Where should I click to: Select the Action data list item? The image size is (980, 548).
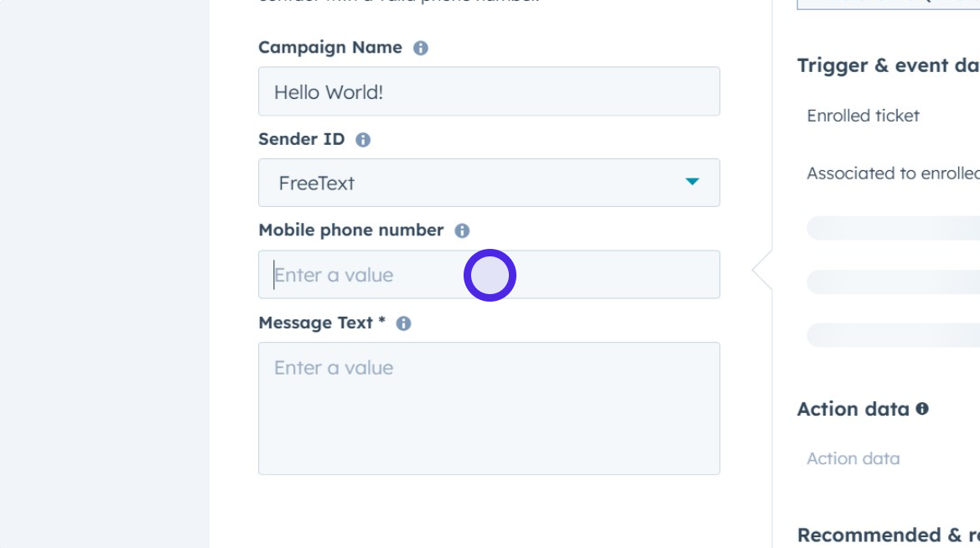853,458
